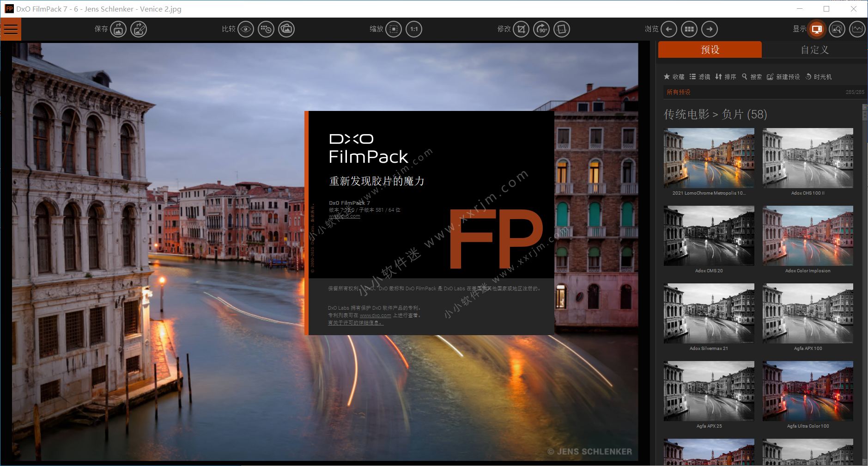
Task: Click the crop tool icon
Action: coord(521,29)
